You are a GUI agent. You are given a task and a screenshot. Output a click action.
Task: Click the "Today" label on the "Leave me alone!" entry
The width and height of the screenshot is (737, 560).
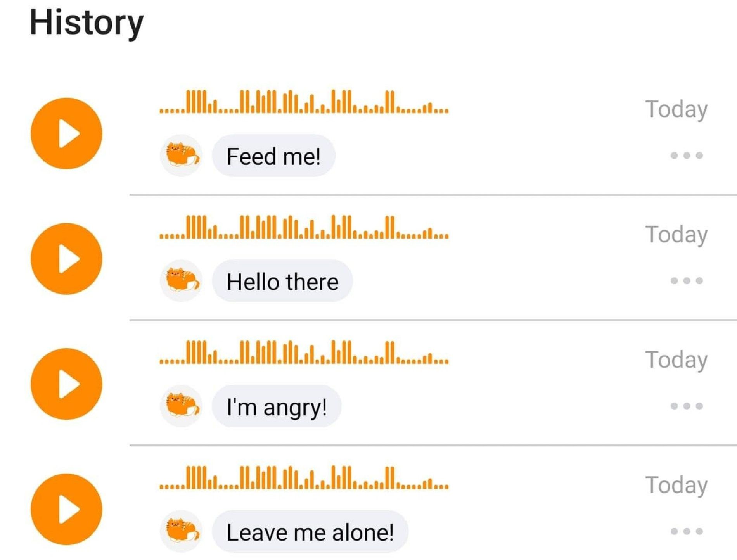[x=676, y=485]
